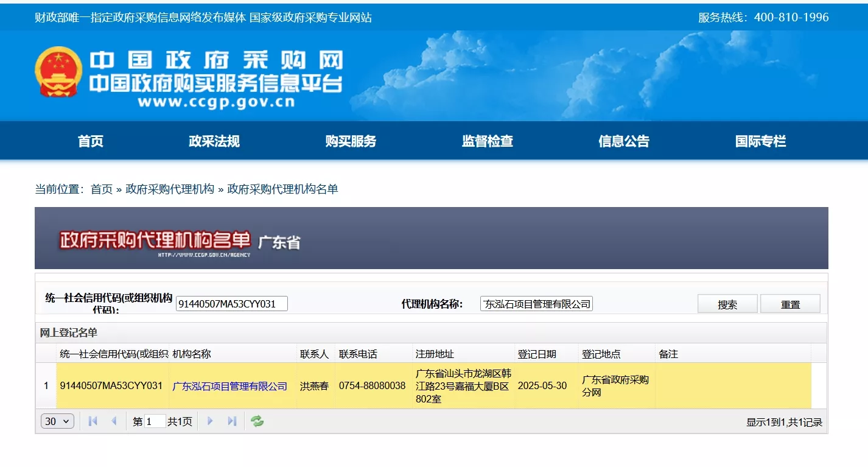Click the www.ccgp.gov.cn URL text
Image resolution: width=868 pixels, height=467 pixels.
[x=216, y=102]
